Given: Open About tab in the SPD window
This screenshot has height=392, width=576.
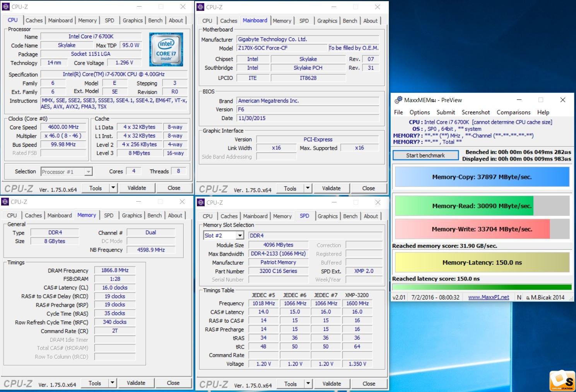Looking at the screenshot, I should click(x=371, y=216).
